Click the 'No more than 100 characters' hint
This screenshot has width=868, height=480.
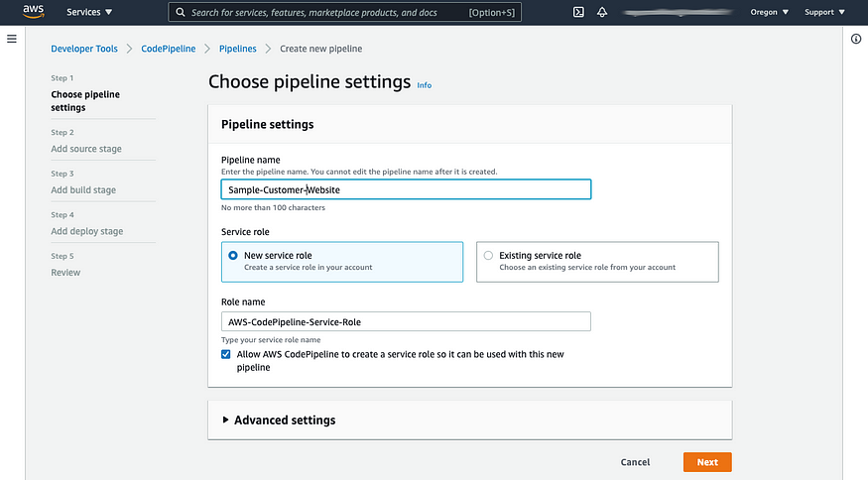(x=273, y=207)
